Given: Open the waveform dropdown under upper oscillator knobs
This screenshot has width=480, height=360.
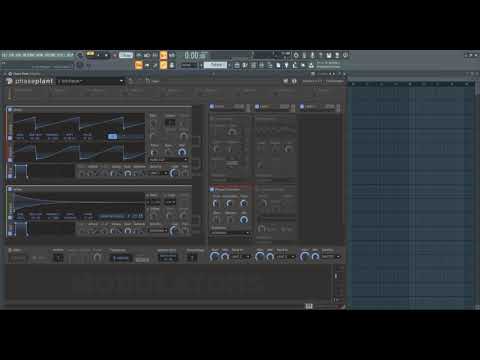Looking at the screenshot, I should tap(168, 160).
